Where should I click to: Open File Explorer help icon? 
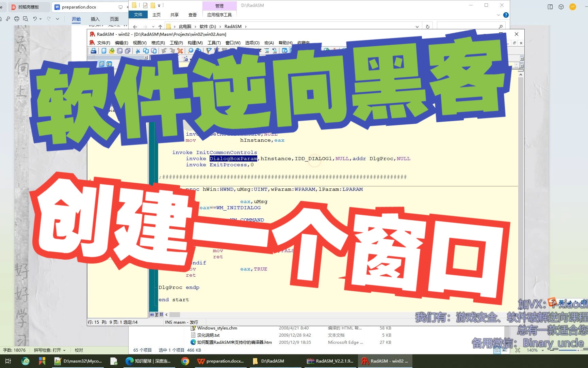click(x=506, y=15)
